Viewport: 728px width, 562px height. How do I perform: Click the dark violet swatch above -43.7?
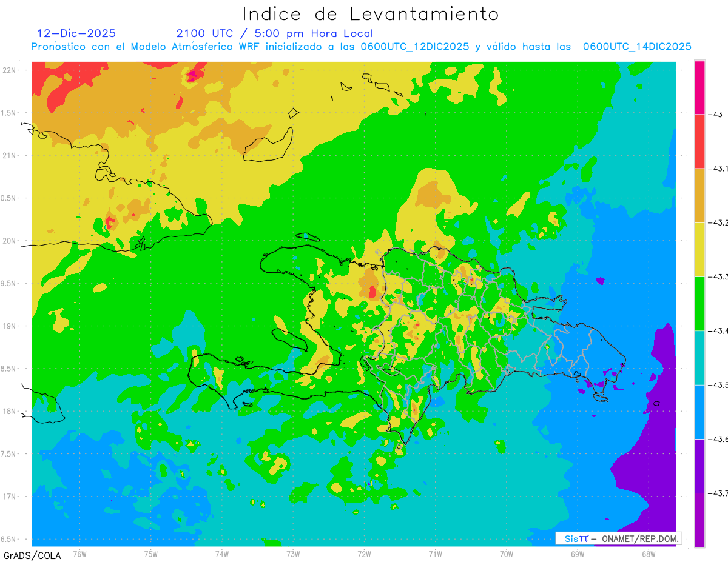click(x=699, y=466)
